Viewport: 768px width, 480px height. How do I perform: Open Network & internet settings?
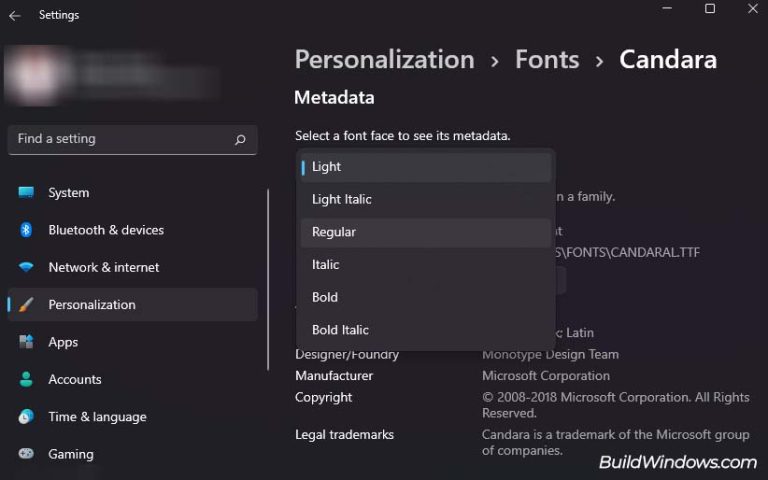point(133,267)
